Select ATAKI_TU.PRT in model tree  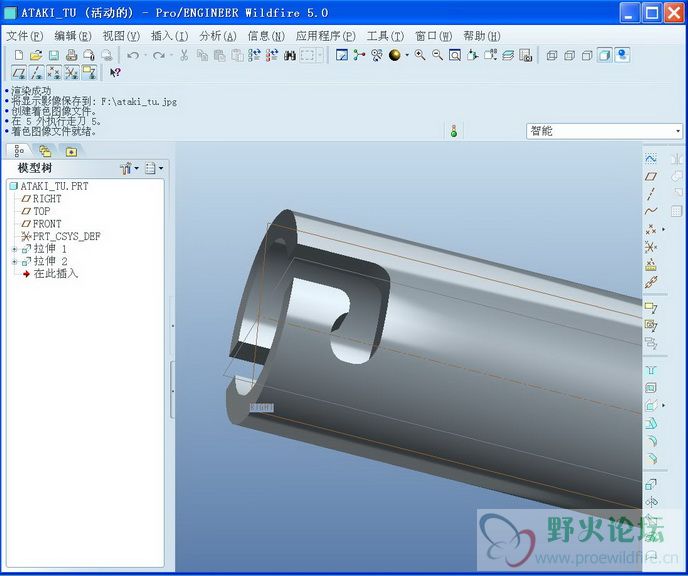tap(49, 186)
